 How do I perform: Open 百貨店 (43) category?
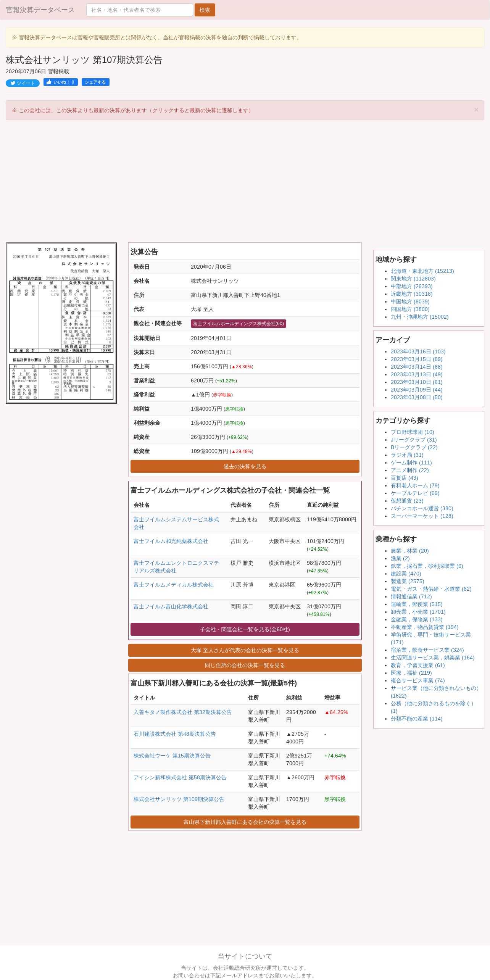pos(404,478)
